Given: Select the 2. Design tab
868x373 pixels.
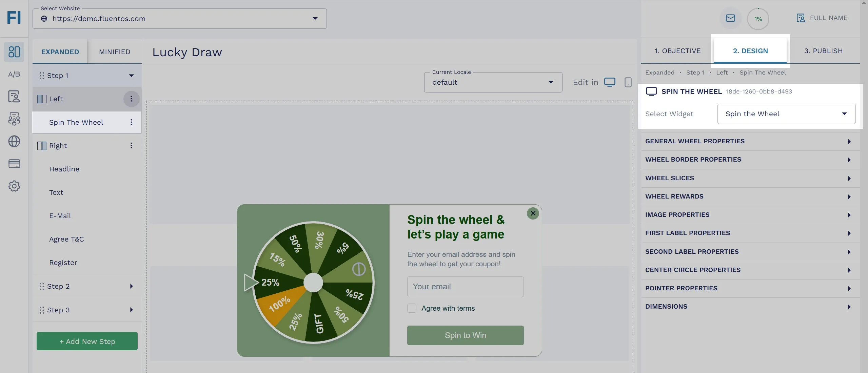Looking at the screenshot, I should tap(750, 51).
